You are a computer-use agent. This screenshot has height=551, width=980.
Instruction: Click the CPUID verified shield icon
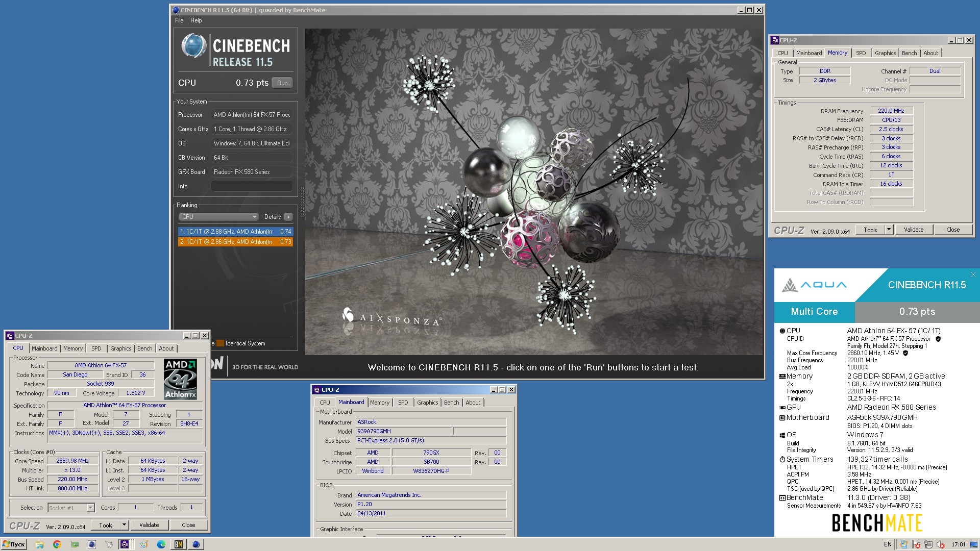click(x=938, y=339)
